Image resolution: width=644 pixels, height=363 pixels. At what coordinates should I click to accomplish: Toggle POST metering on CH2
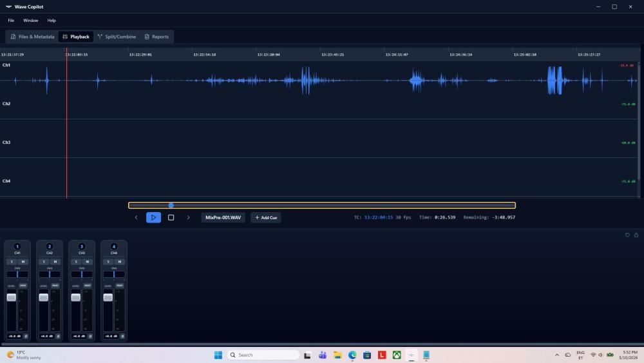(x=55, y=285)
